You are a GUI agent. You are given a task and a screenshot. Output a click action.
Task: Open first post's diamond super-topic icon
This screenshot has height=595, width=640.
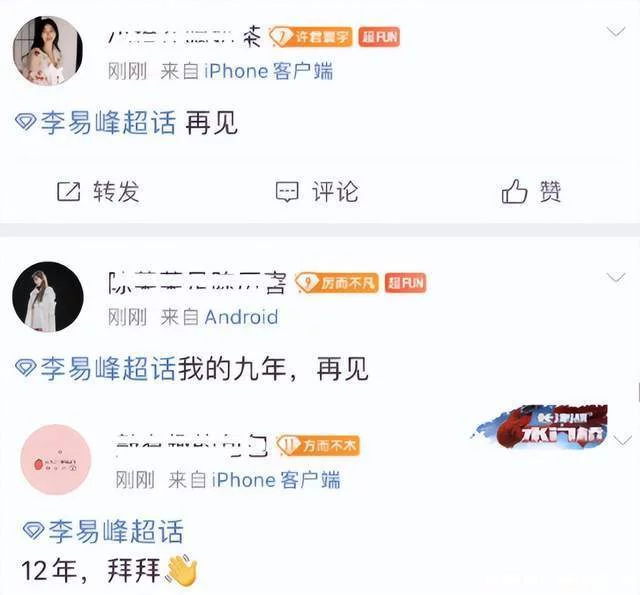click(26, 122)
